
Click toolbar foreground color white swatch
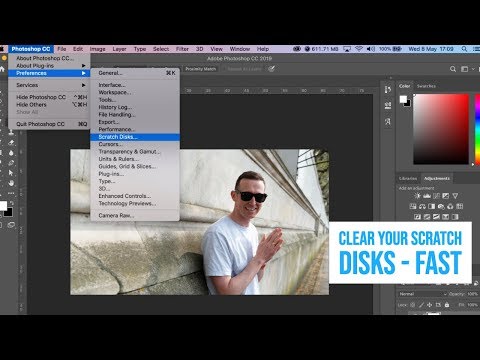click(x=3, y=206)
